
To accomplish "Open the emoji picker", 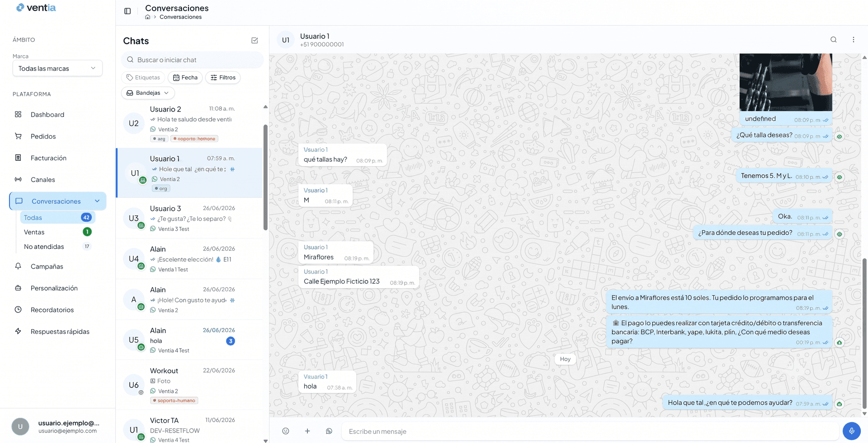I will 286,431.
